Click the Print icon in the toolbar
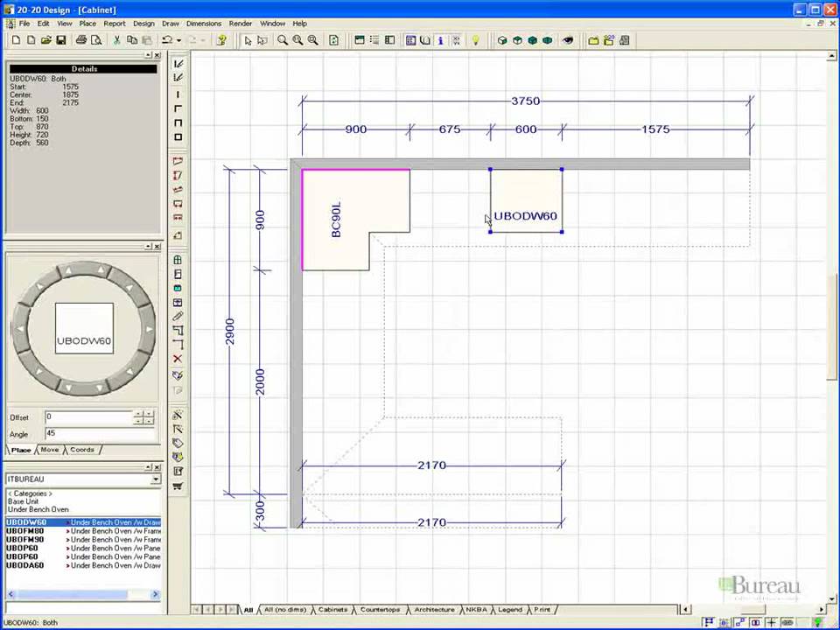The image size is (840, 630). pyautogui.click(x=81, y=40)
